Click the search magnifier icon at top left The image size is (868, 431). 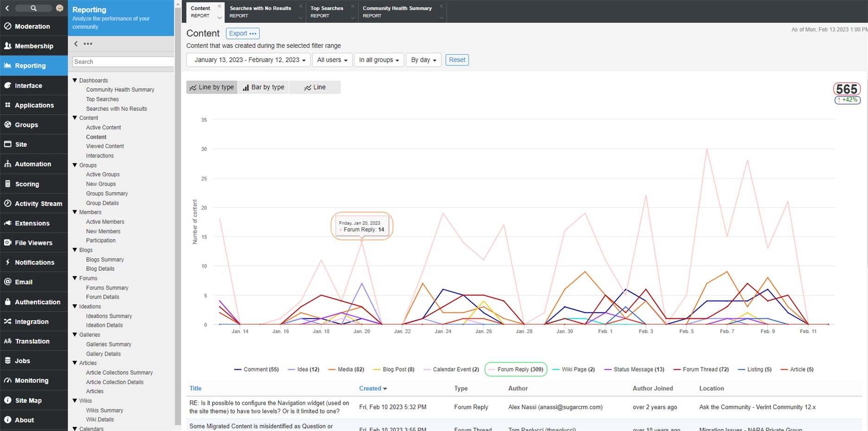click(x=33, y=8)
